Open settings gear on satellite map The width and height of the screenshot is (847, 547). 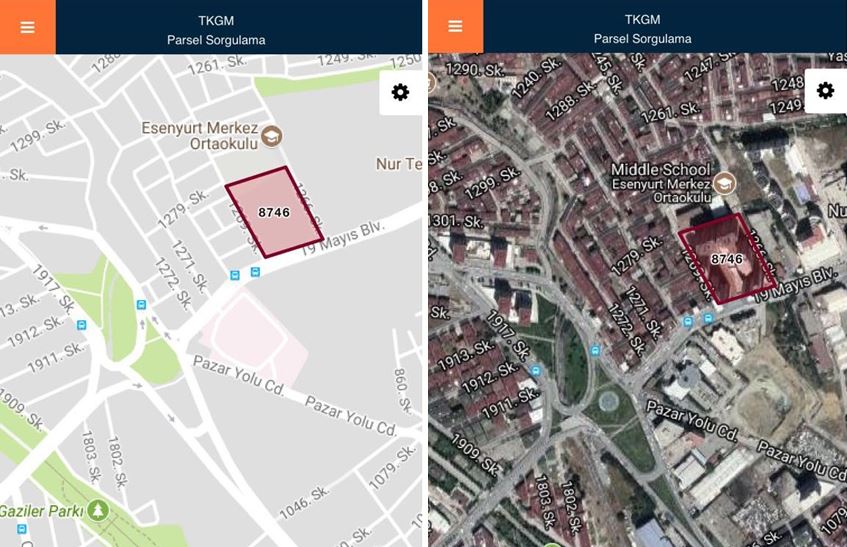pos(825,90)
